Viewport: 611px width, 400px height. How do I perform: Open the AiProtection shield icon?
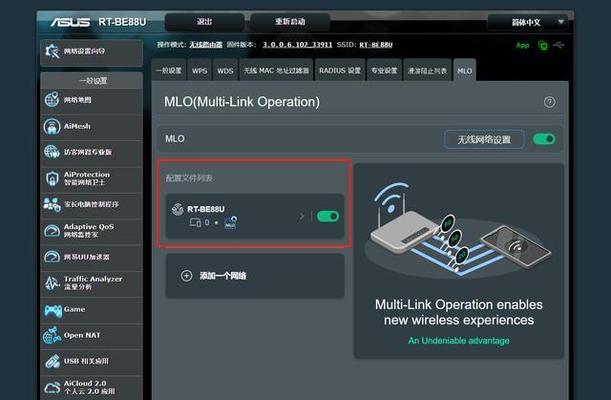tap(52, 178)
